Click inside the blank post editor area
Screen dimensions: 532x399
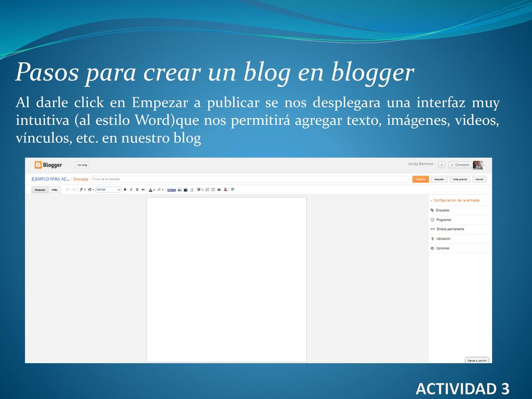point(227,280)
